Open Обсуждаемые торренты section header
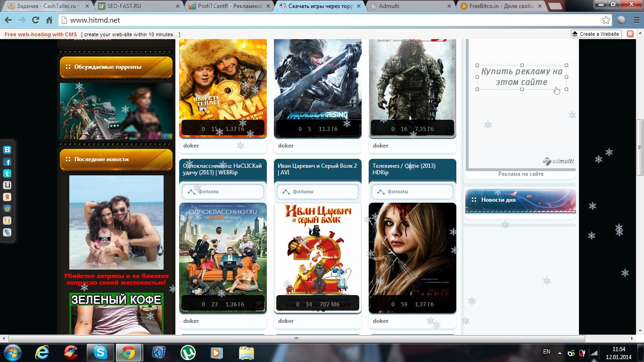The image size is (644, 362). (116, 67)
